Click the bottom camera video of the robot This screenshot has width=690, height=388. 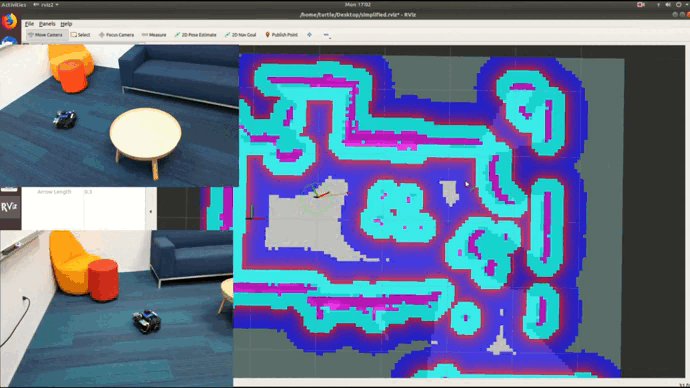pyautogui.click(x=117, y=308)
